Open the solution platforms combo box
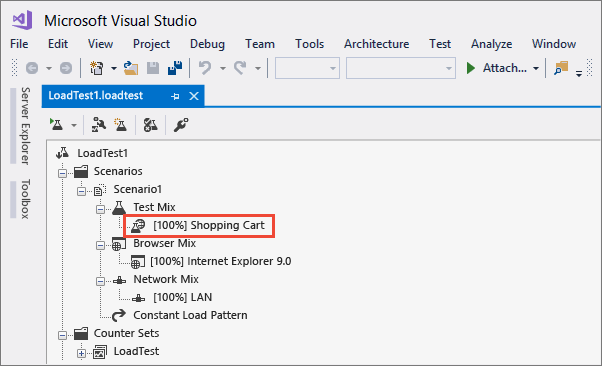The height and width of the screenshot is (366, 602). click(x=401, y=68)
